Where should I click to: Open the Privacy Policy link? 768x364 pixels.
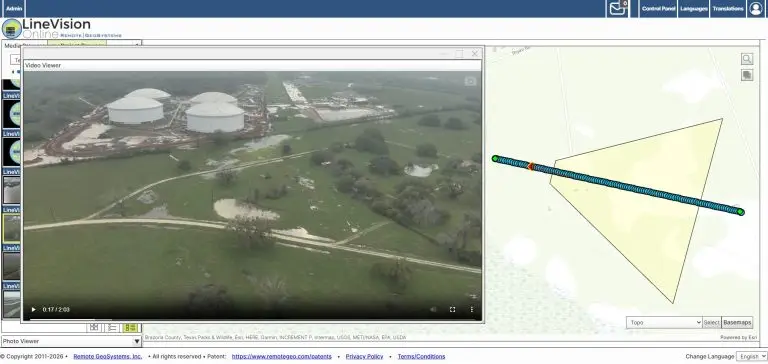pyautogui.click(x=364, y=357)
